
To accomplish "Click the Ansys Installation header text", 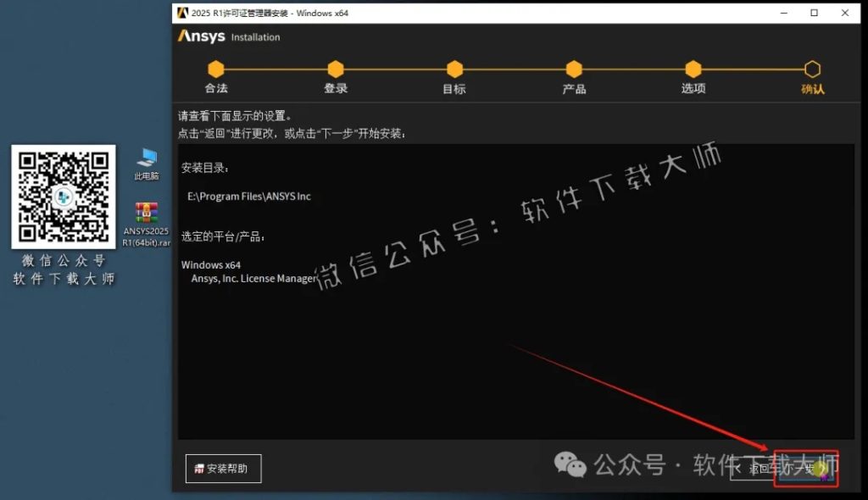I will pyautogui.click(x=229, y=36).
